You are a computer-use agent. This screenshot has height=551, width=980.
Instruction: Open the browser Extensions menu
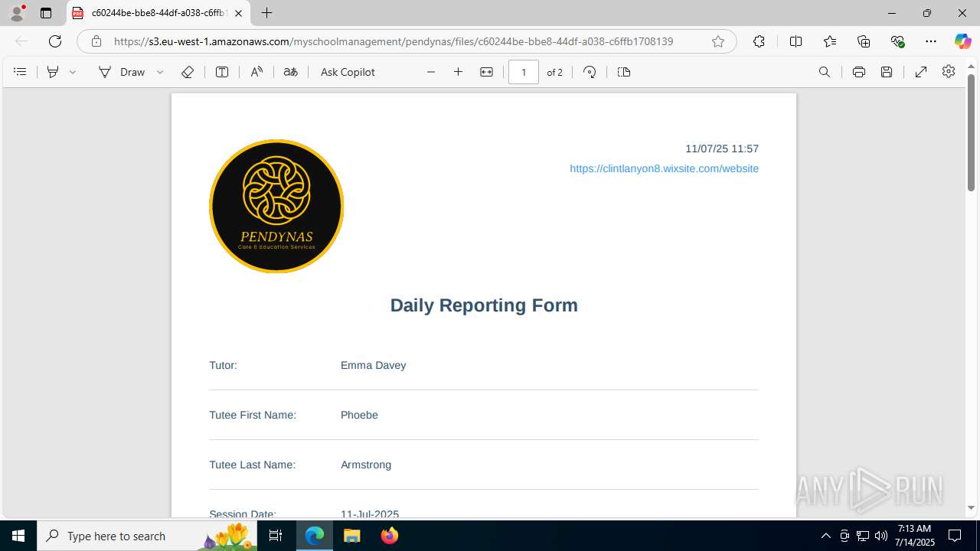click(x=759, y=41)
